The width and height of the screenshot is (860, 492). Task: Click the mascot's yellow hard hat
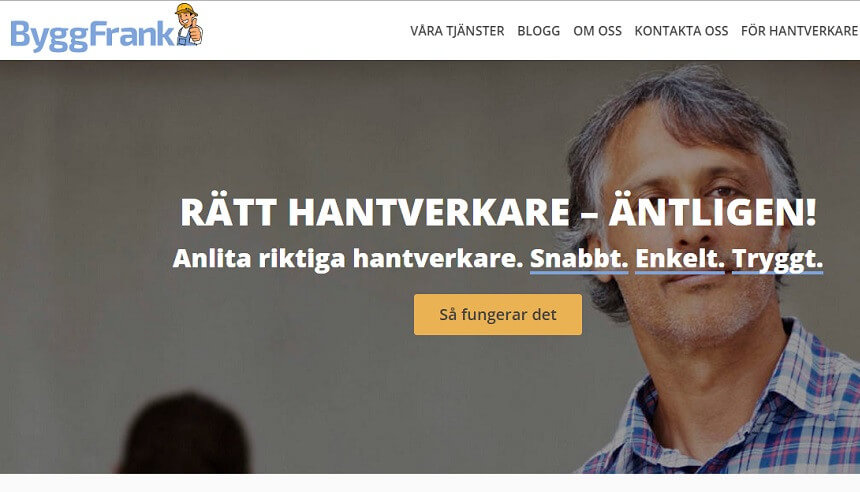tap(185, 10)
